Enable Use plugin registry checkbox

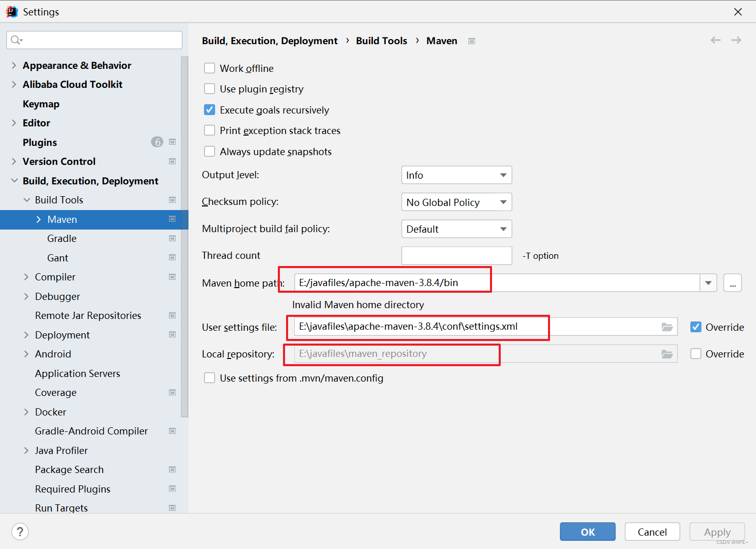(210, 89)
